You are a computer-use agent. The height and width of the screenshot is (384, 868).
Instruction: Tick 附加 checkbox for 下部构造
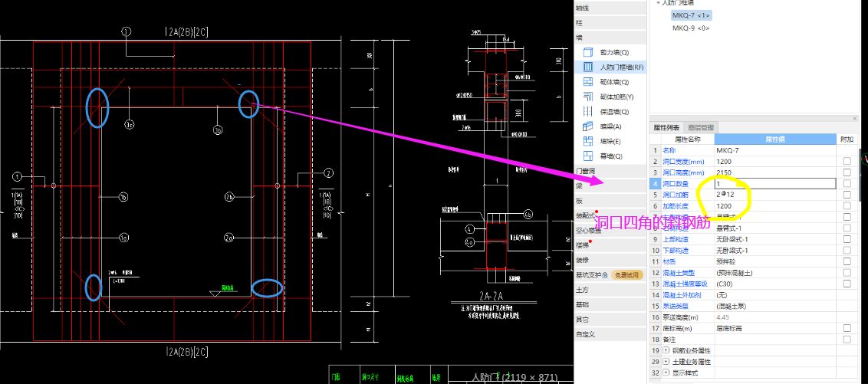(847, 251)
